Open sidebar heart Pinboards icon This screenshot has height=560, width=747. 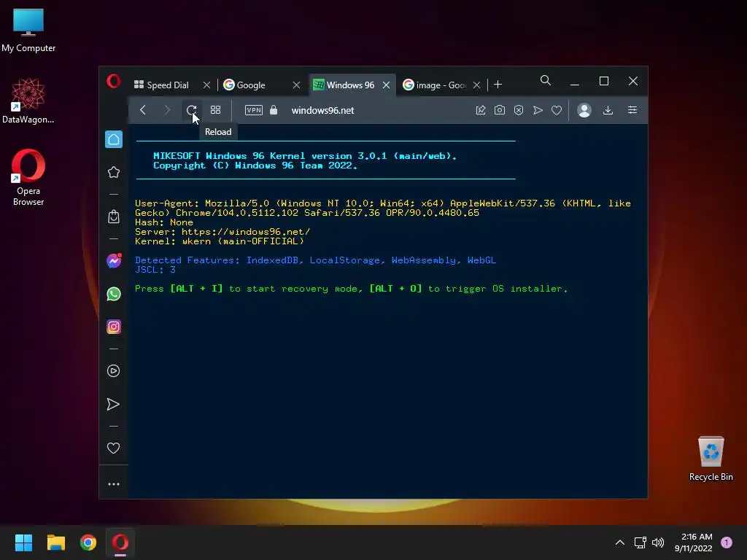coord(113,448)
